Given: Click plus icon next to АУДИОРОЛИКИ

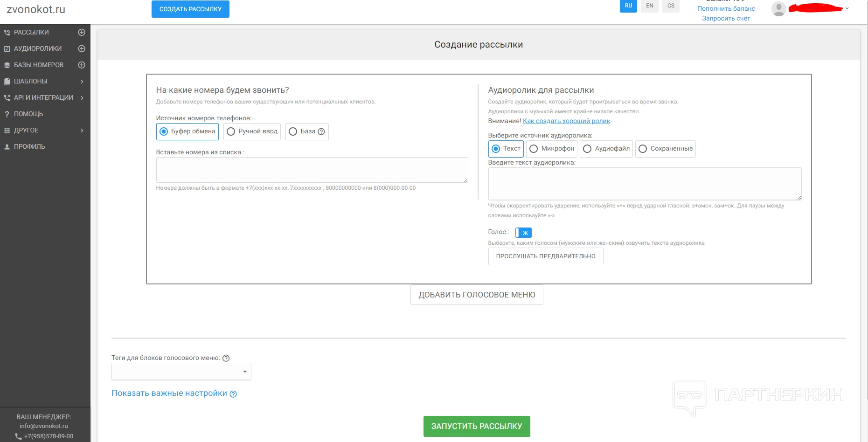Looking at the screenshot, I should (82, 49).
